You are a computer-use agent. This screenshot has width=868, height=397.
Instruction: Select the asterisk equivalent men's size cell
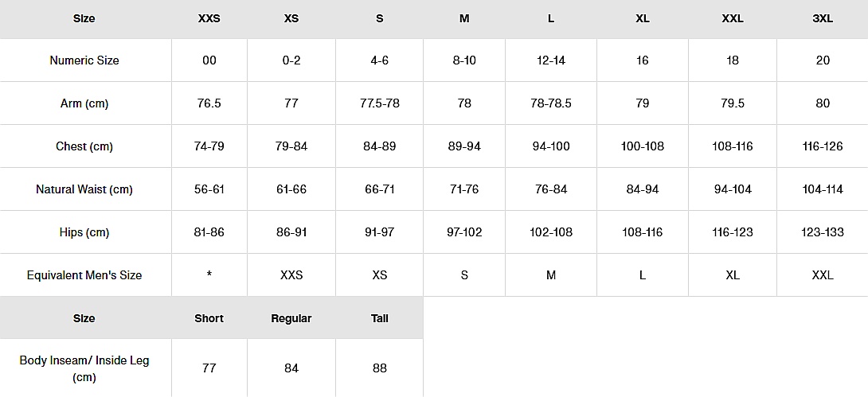[209, 275]
